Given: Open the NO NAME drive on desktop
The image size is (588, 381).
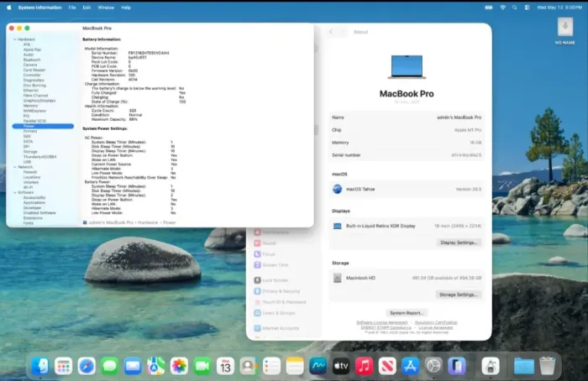Looking at the screenshot, I should [x=565, y=31].
